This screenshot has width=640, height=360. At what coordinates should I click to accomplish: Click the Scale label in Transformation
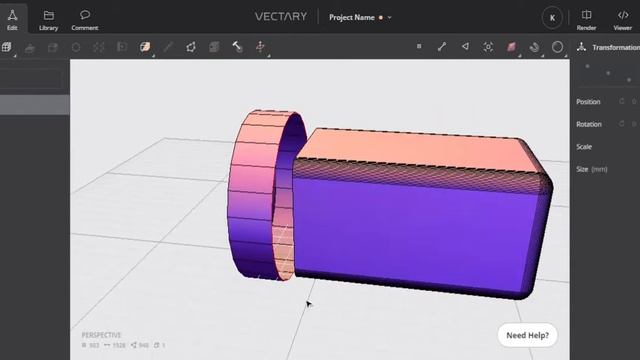[x=584, y=147]
